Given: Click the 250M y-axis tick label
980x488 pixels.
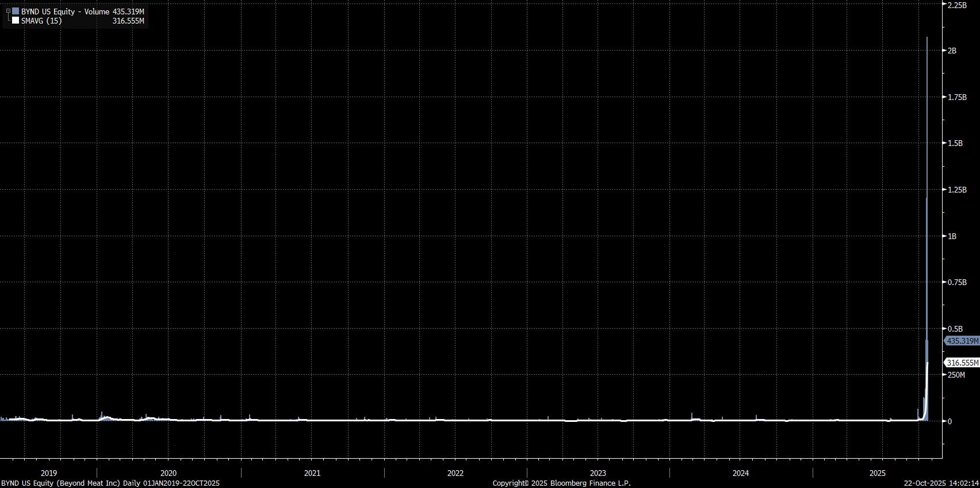Looking at the screenshot, I should 956,375.
